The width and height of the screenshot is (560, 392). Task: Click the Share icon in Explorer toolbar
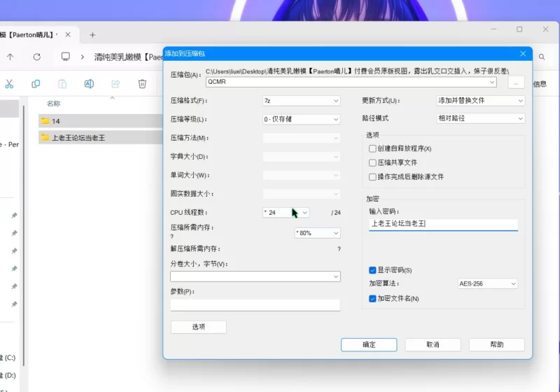(115, 84)
